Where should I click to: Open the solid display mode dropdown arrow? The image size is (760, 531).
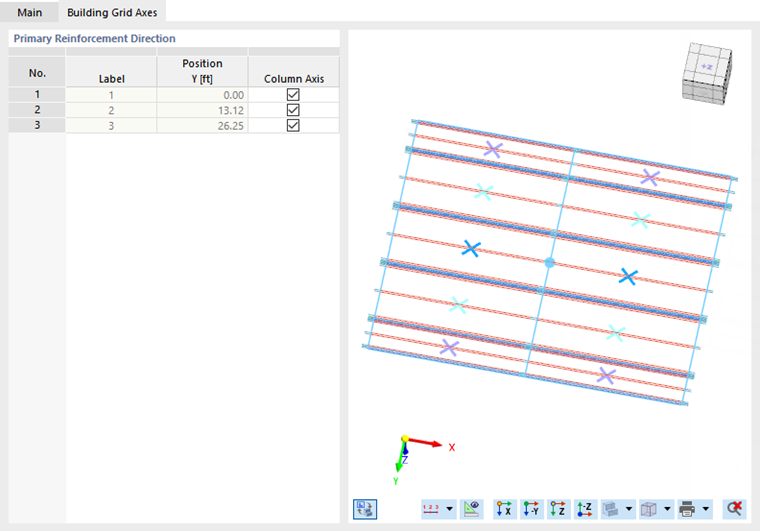(629, 509)
